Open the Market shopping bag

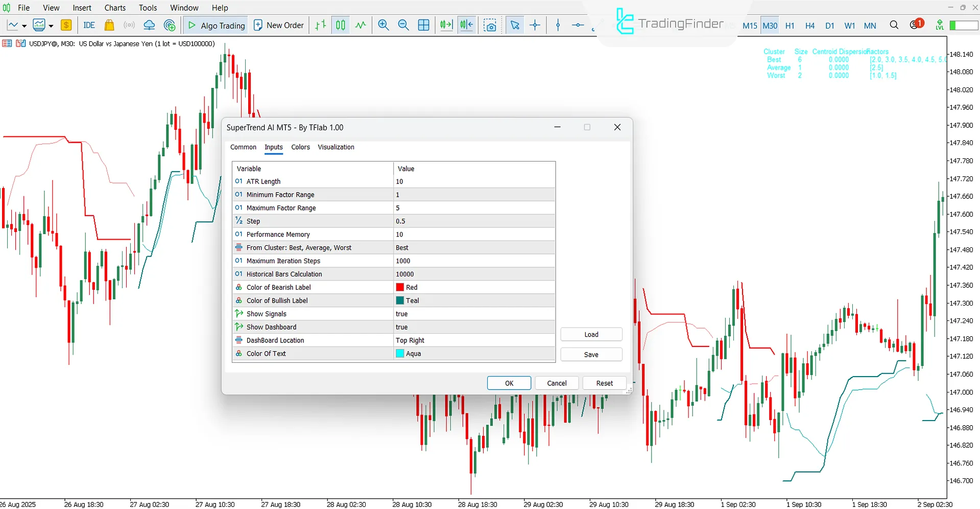tap(109, 25)
